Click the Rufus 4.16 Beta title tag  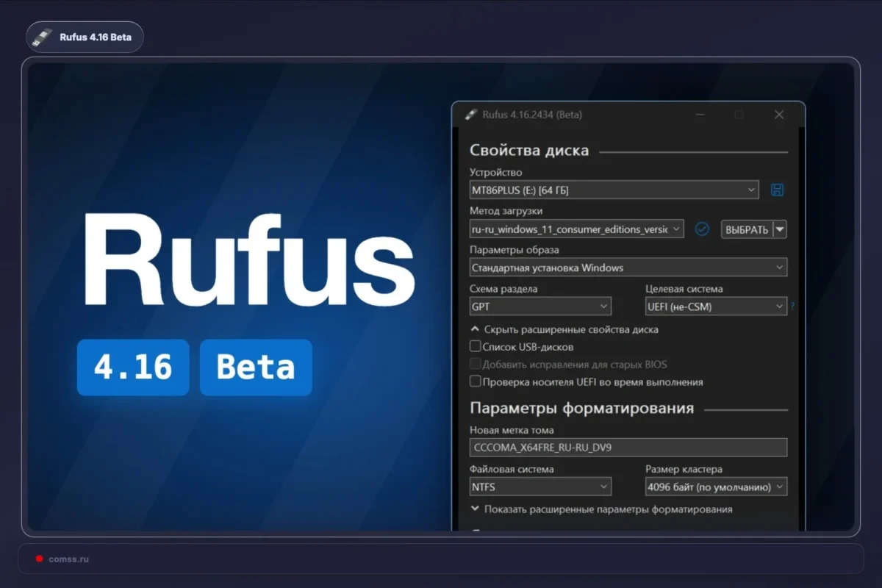pos(85,37)
